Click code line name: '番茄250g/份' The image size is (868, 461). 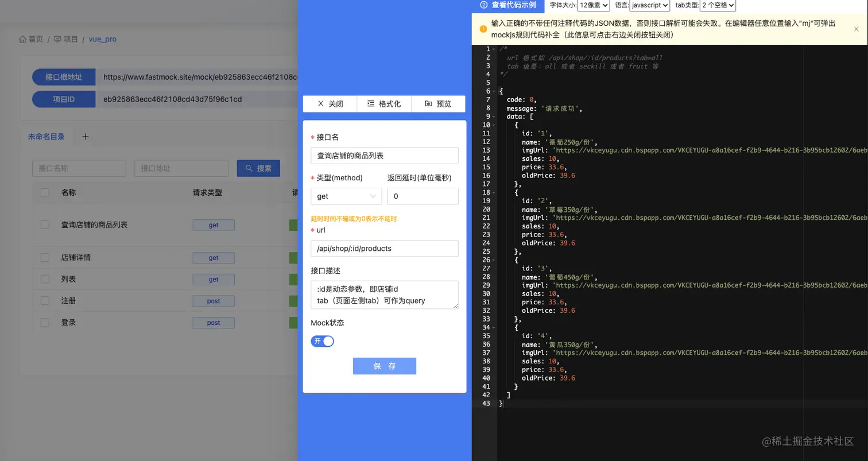560,142
